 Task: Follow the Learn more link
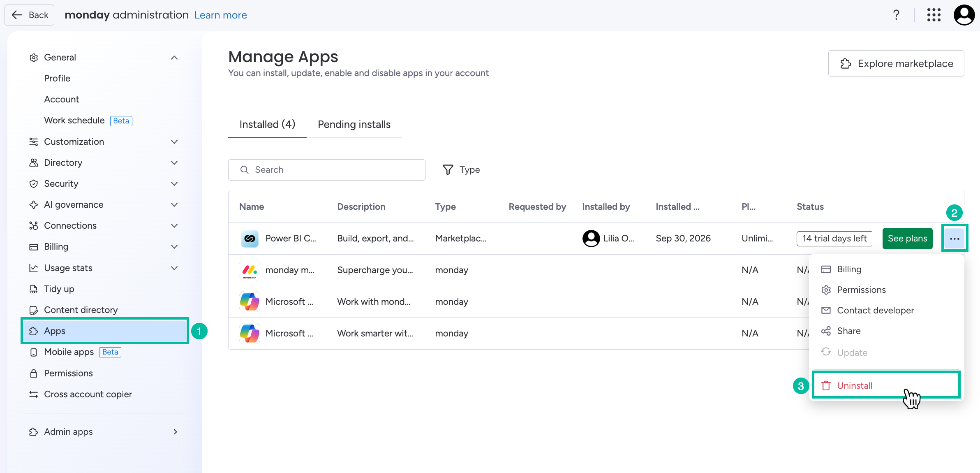pyautogui.click(x=220, y=15)
